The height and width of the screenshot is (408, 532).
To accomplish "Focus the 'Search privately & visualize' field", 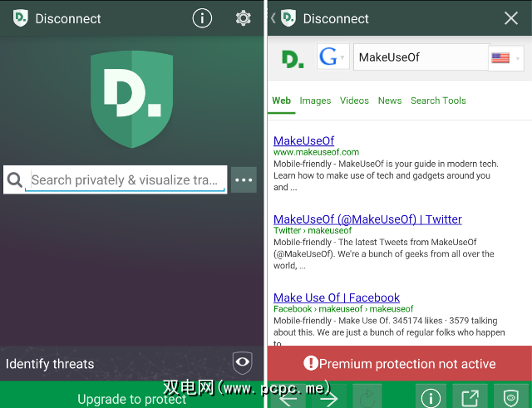I will coord(125,179).
